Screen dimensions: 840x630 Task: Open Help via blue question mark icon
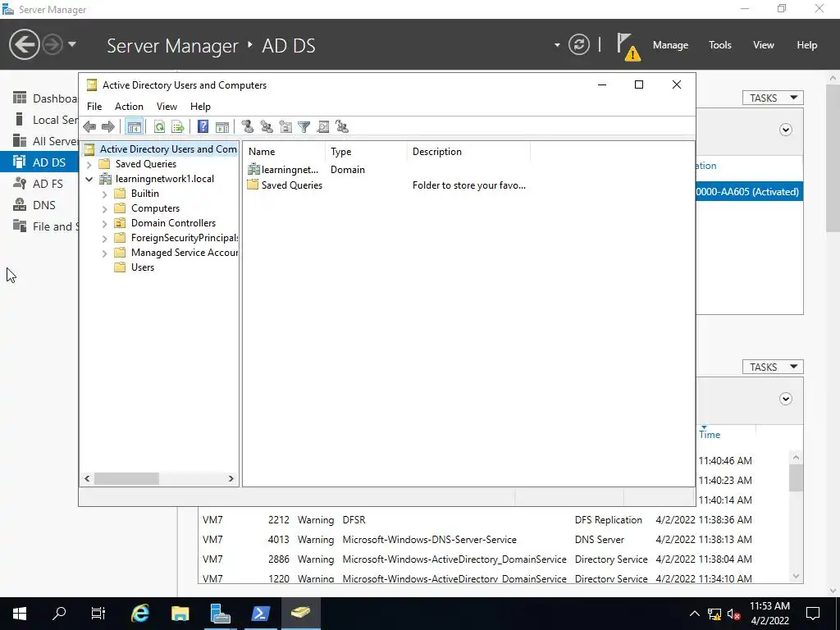203,127
